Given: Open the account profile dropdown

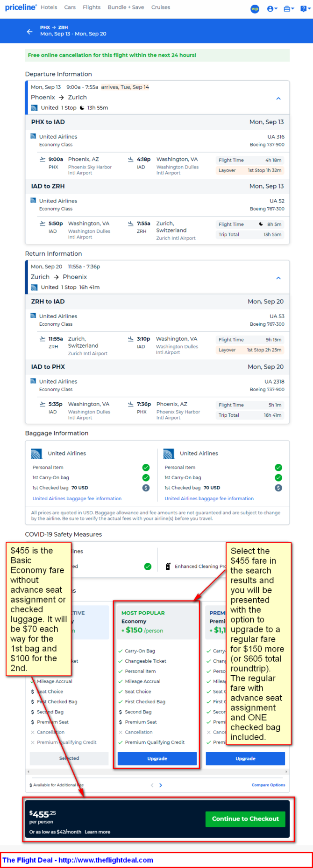Looking at the screenshot, I should point(272,9).
